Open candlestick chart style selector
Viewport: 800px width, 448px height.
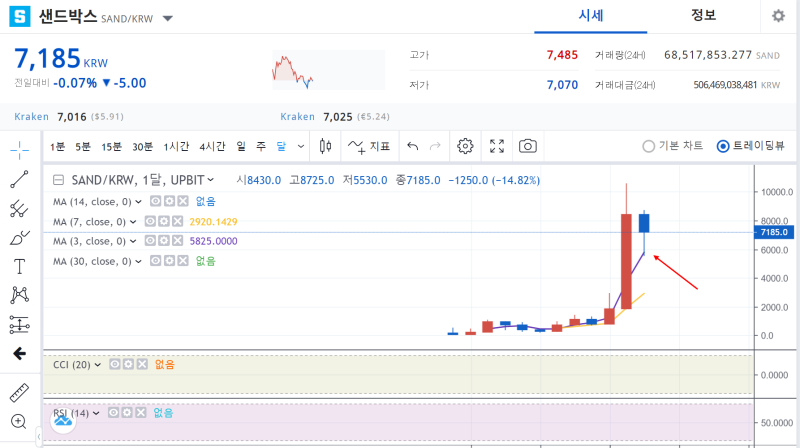(325, 146)
